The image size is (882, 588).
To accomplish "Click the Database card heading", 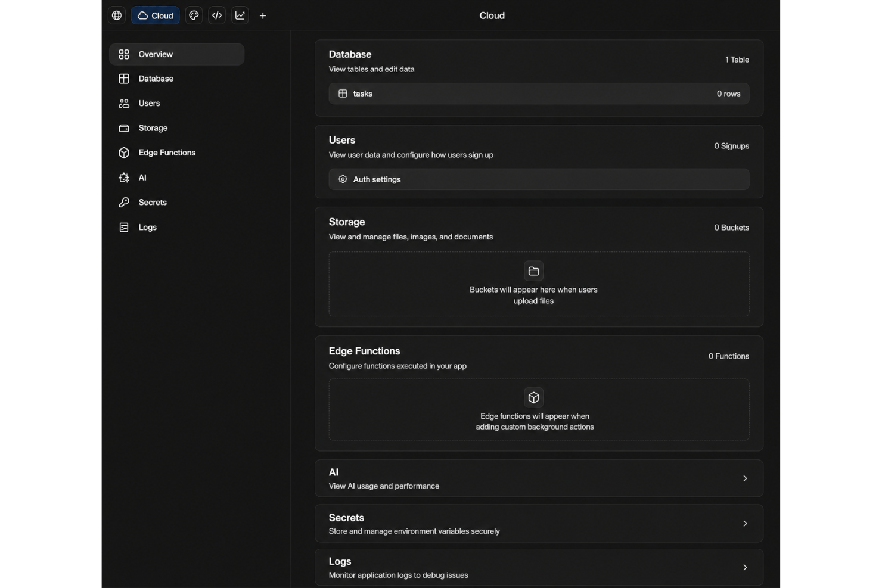I will (350, 54).
